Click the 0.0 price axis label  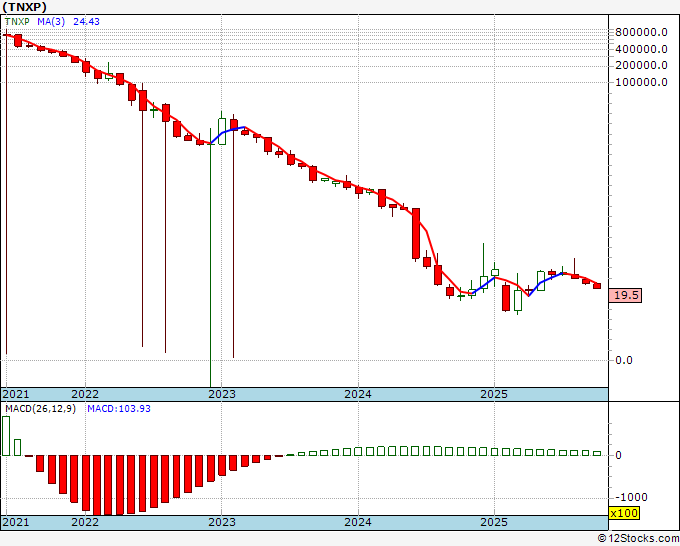(624, 360)
